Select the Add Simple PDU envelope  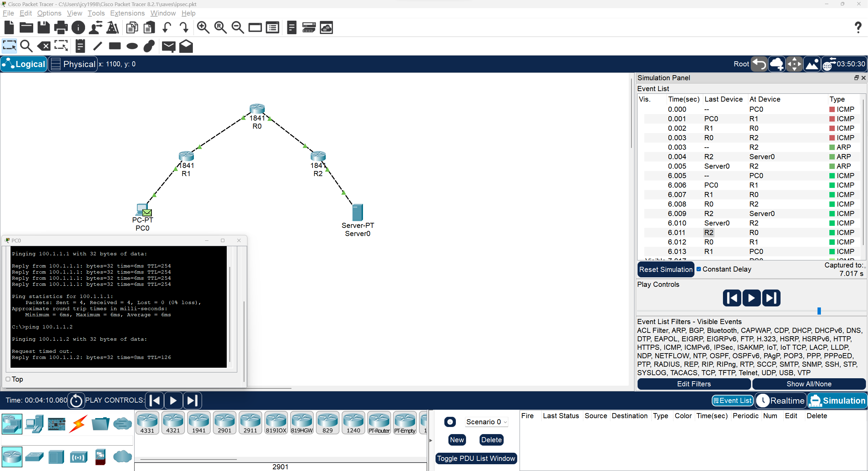click(x=168, y=46)
